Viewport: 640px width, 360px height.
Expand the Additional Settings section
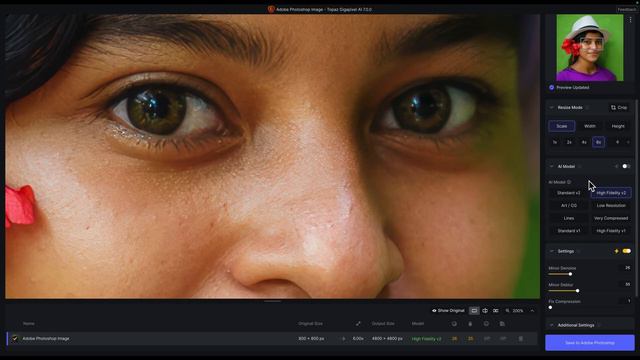coord(551,325)
